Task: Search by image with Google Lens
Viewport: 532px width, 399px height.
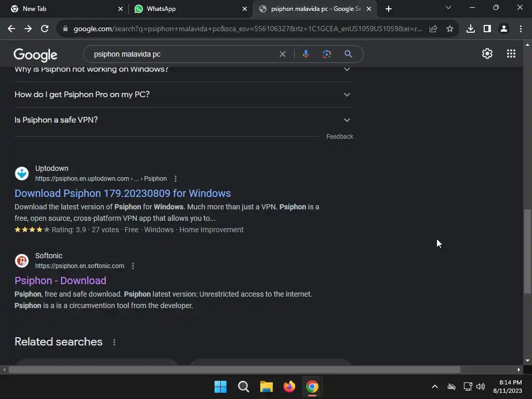Action: (327, 54)
